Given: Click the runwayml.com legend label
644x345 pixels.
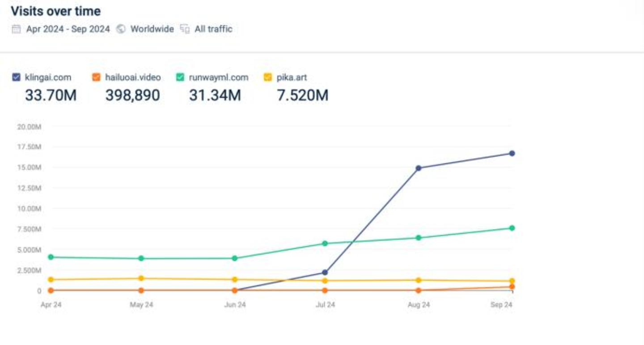Looking at the screenshot, I should click(218, 77).
